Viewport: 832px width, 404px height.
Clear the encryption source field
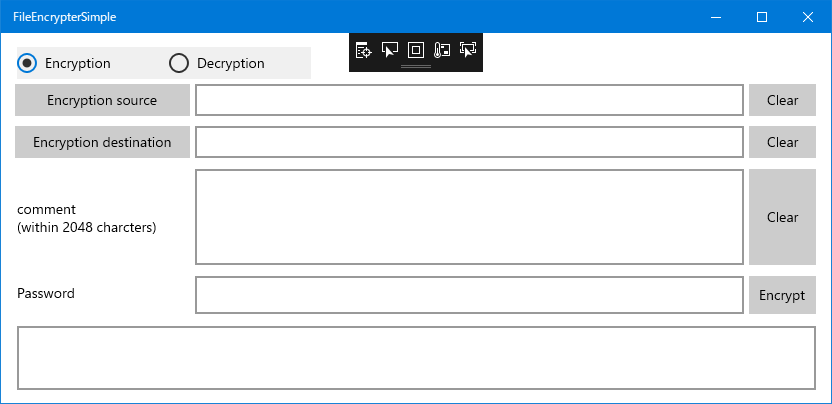point(782,100)
